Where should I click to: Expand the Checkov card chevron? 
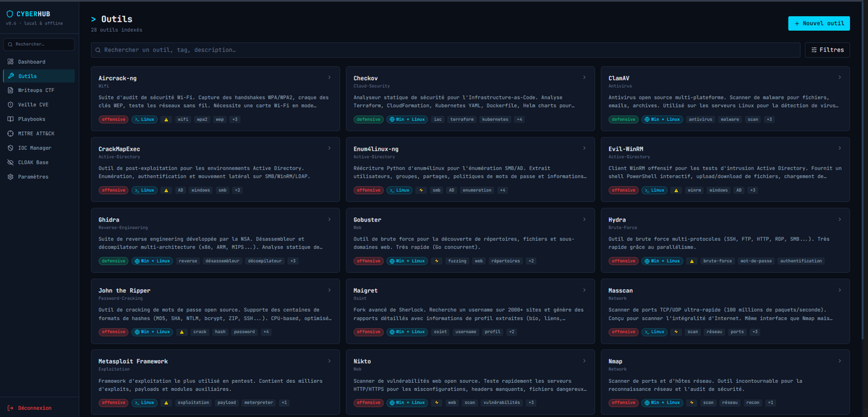point(584,77)
